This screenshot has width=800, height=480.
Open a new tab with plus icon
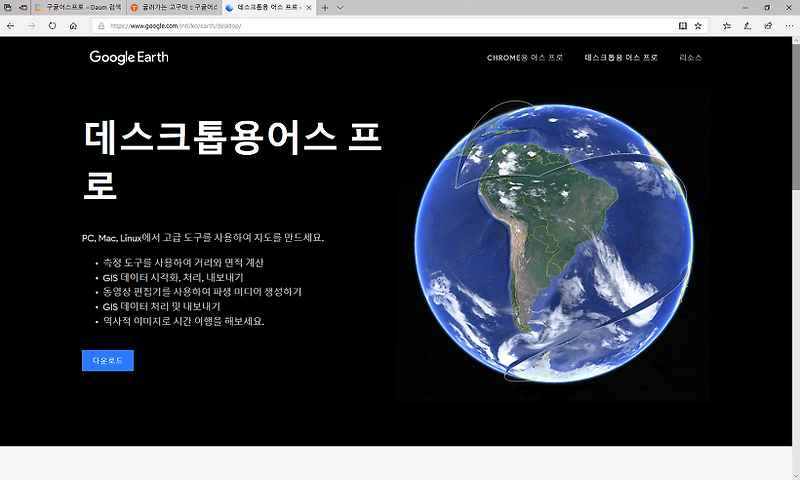324,8
